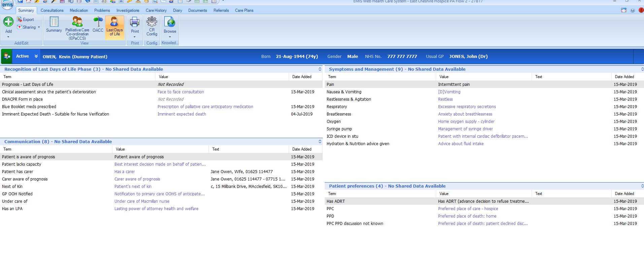The height and width of the screenshot is (260, 644).
Task: Go to the Referrals tab
Action: (221, 10)
